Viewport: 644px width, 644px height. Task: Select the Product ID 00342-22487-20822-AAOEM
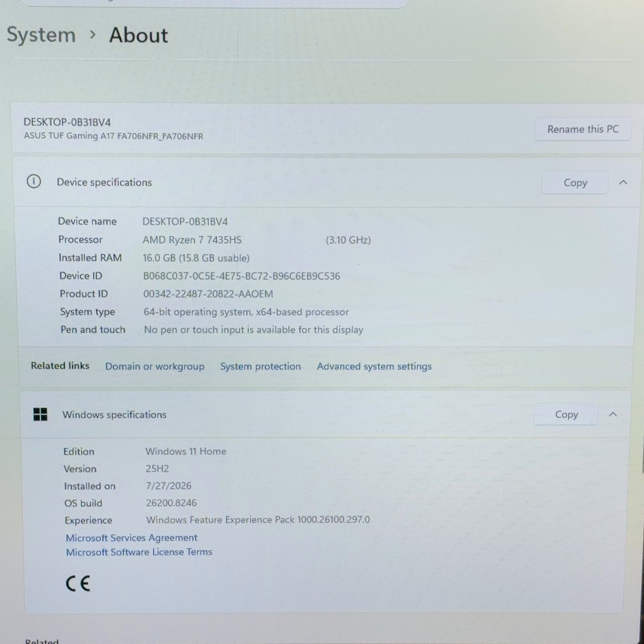click(208, 294)
